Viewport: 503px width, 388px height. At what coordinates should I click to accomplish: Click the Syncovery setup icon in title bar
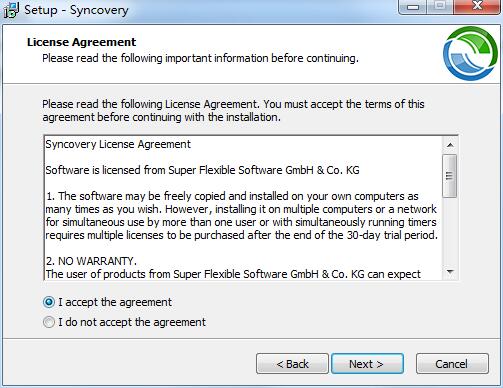pyautogui.click(x=11, y=9)
